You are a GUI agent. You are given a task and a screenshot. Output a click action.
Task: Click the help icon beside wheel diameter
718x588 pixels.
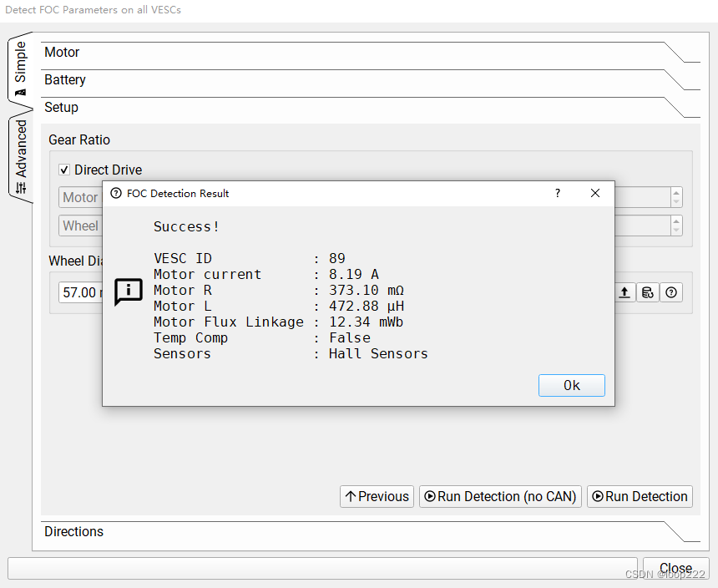pyautogui.click(x=671, y=292)
